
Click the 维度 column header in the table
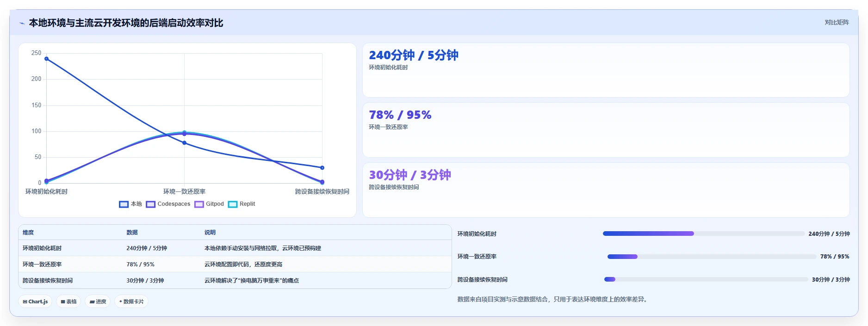coord(28,233)
